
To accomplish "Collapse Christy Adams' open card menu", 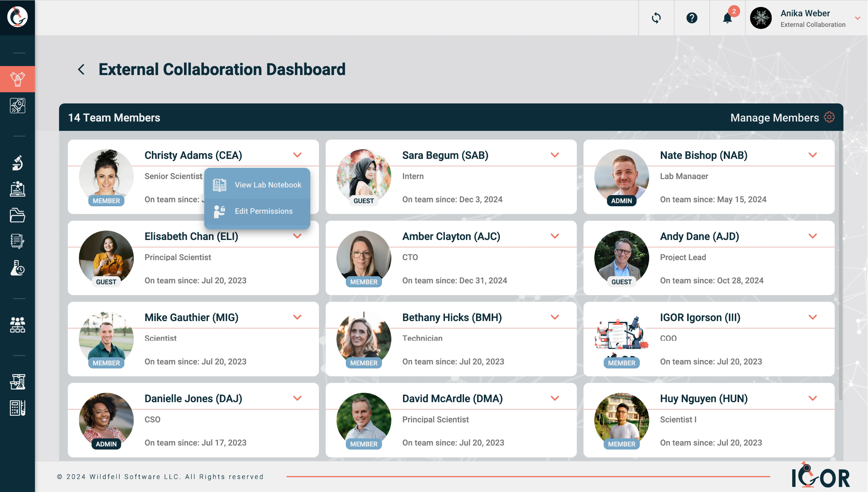I will (297, 155).
